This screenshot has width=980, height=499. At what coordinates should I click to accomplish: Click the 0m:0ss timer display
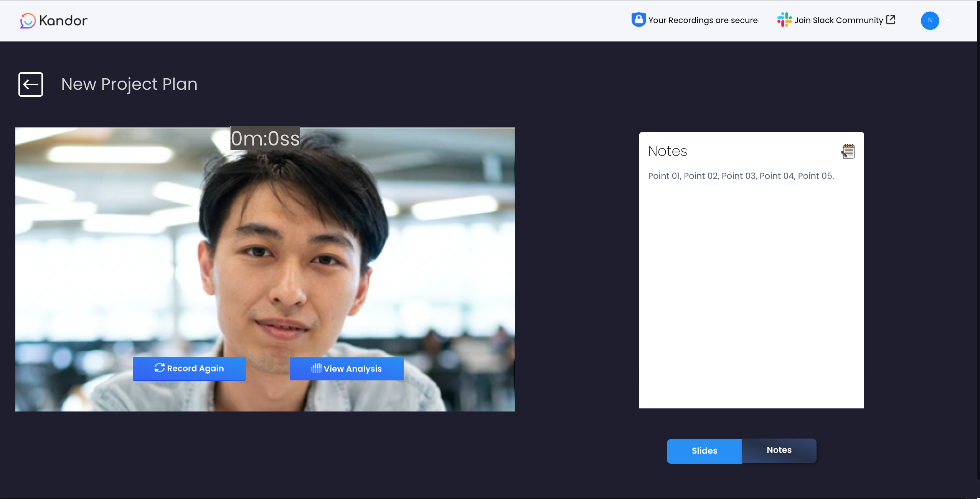[x=265, y=139]
